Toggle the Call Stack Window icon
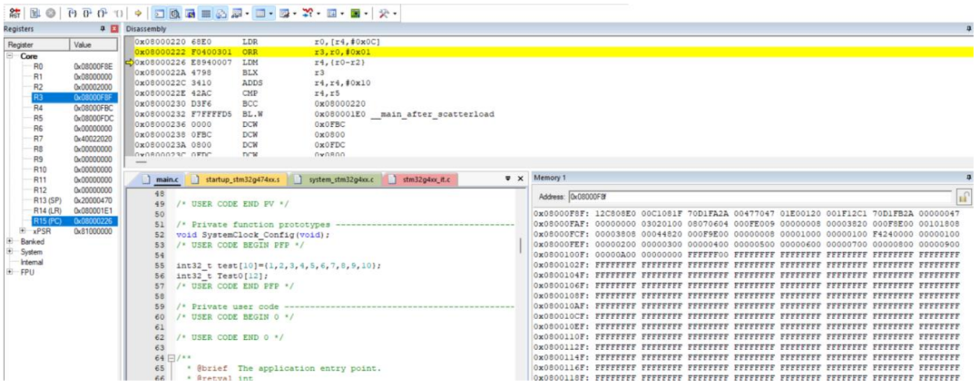 pos(220,13)
